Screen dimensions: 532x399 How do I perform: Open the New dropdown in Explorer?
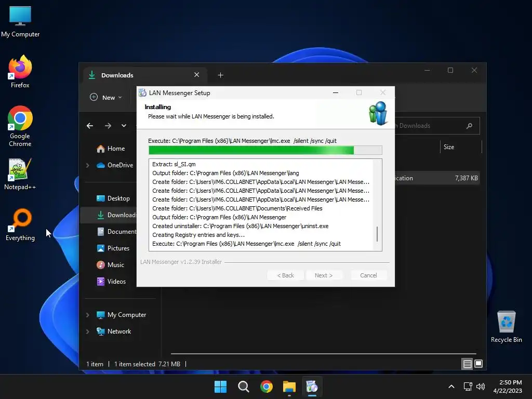[x=106, y=97]
